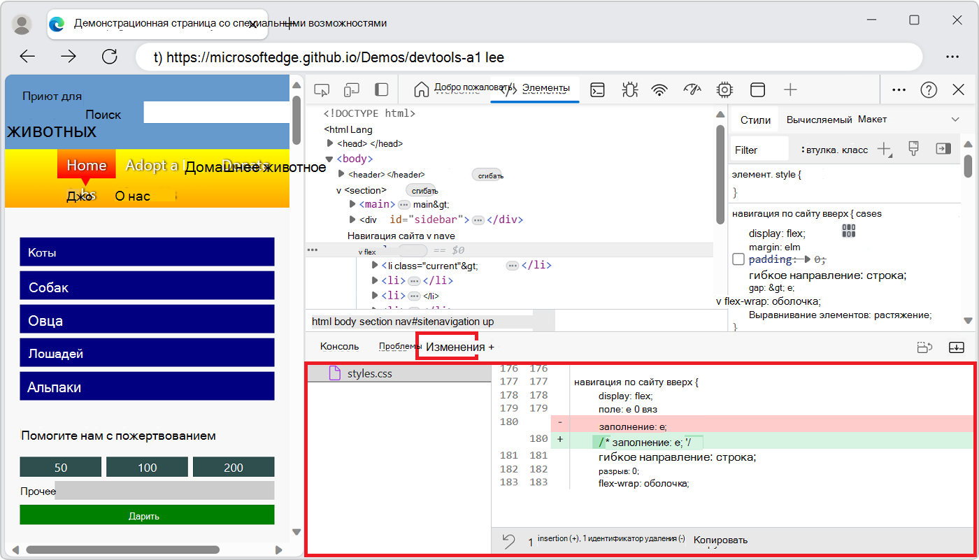Image resolution: width=979 pixels, height=560 pixels.
Task: Click the Прочее donation amount field
Action: click(x=164, y=491)
